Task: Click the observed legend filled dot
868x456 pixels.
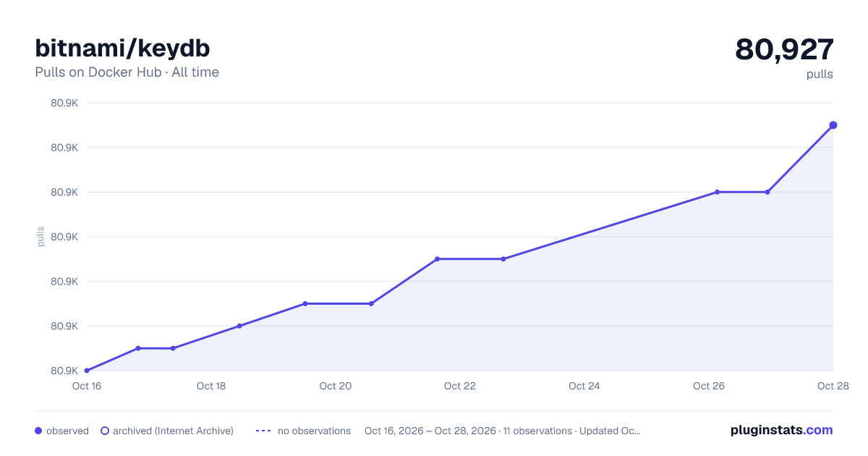Action: [x=38, y=431]
